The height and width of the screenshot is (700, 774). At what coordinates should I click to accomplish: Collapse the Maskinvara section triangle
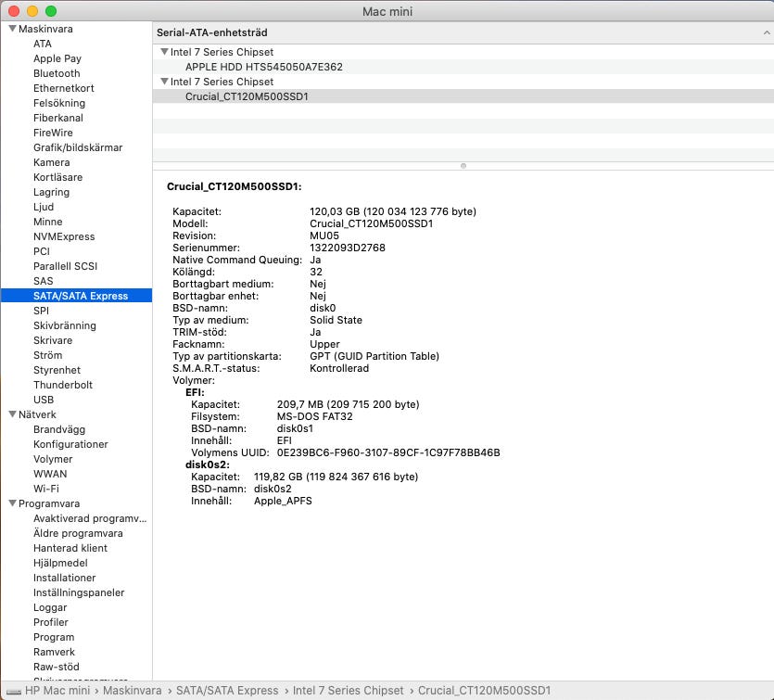12,29
